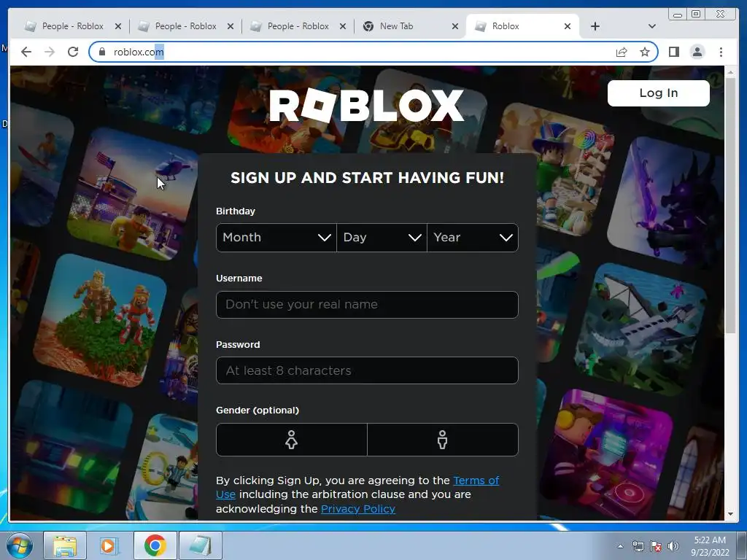This screenshot has width=747, height=560.
Task: Open the birthday Day dropdown
Action: 382,238
